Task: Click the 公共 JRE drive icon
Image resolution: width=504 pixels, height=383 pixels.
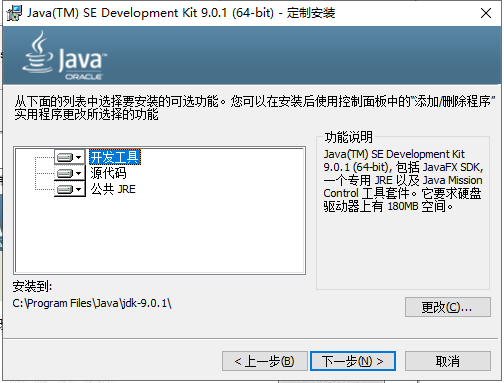Action: pos(65,189)
